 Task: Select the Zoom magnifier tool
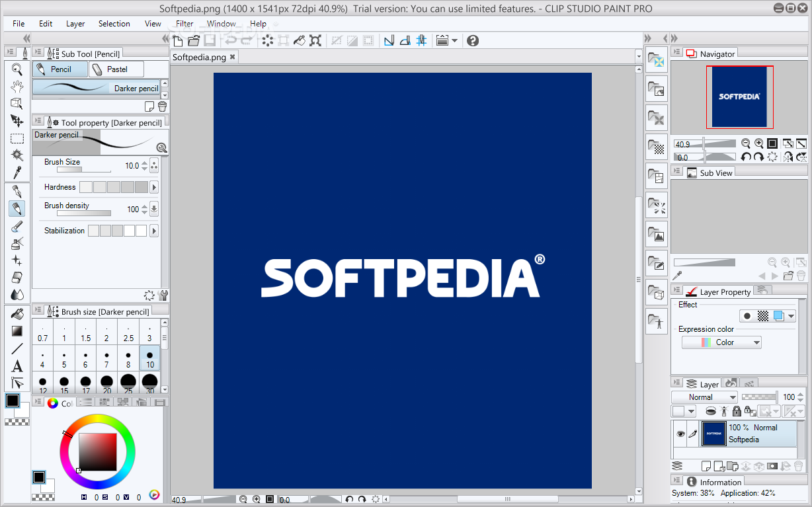pos(17,69)
